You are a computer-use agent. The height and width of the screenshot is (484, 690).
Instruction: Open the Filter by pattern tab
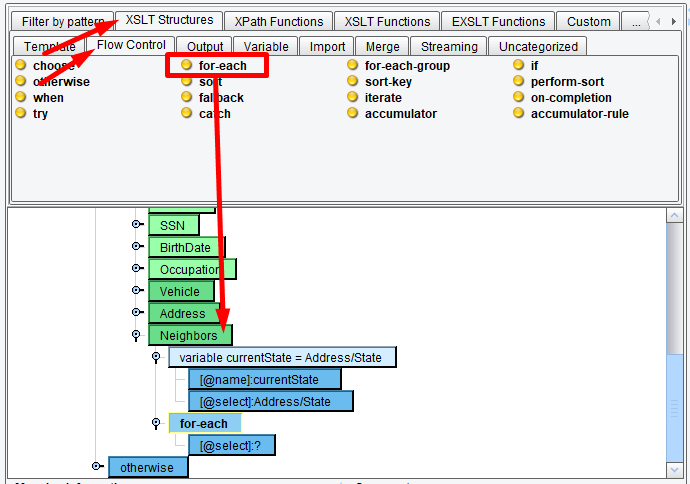click(x=63, y=21)
